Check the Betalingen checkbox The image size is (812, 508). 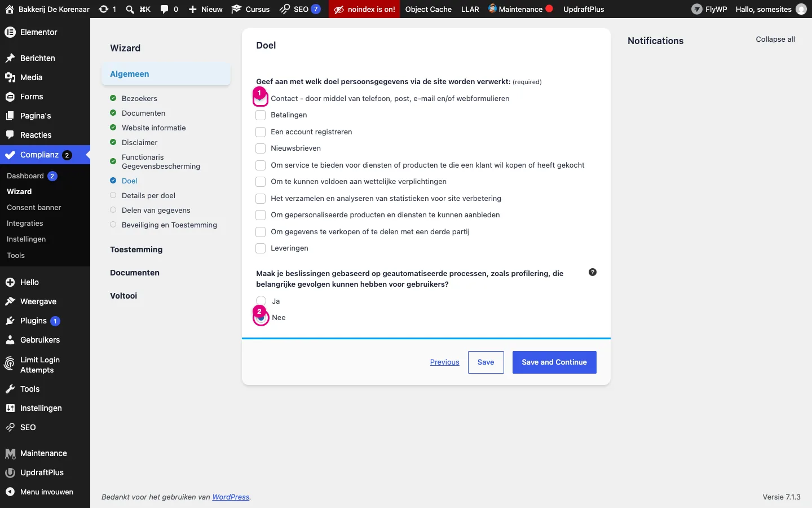[x=261, y=115]
